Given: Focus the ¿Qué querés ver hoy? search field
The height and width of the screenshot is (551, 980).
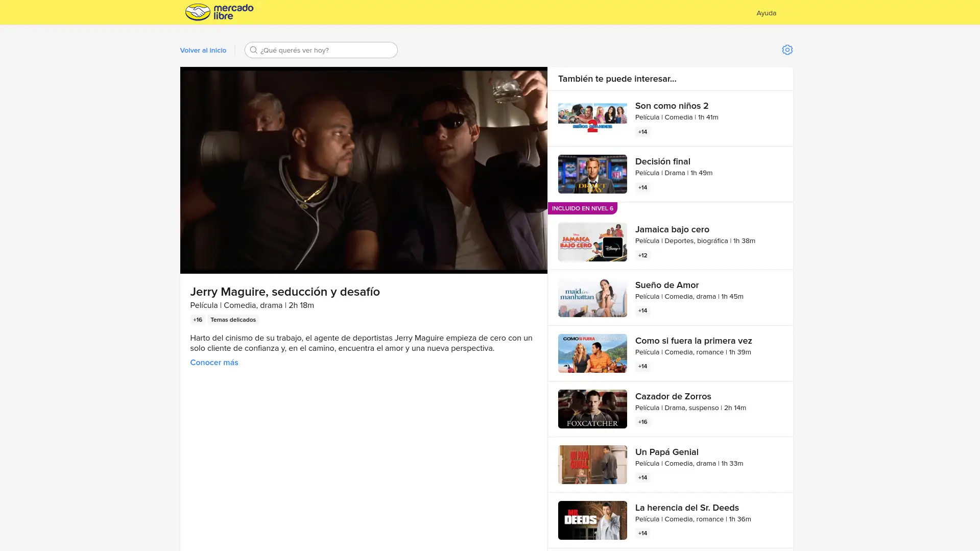Looking at the screenshot, I should (x=321, y=50).
